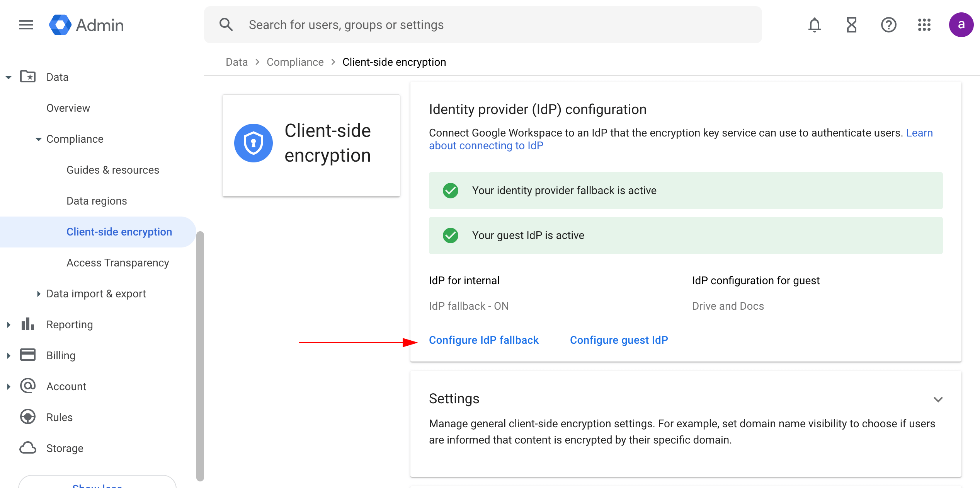Click 'IdP configuration for guest' label
Screen dimensions: 980x488
click(756, 281)
